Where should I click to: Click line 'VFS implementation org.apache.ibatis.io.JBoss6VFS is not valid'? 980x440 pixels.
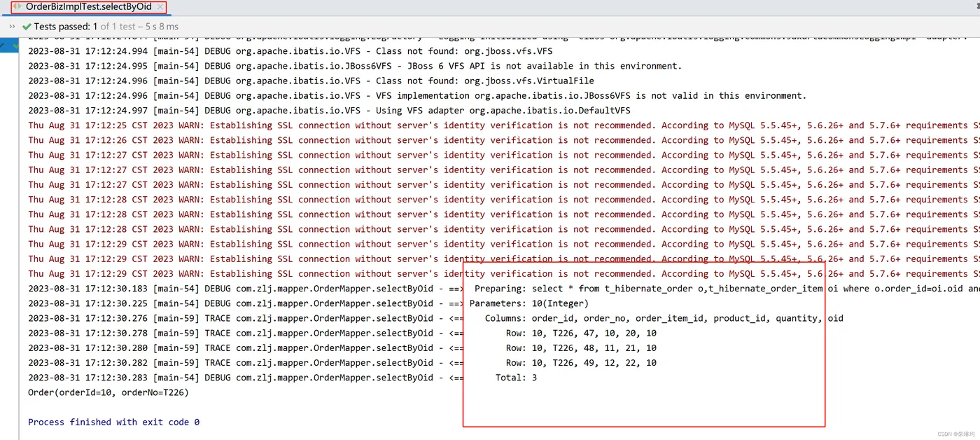coord(417,95)
